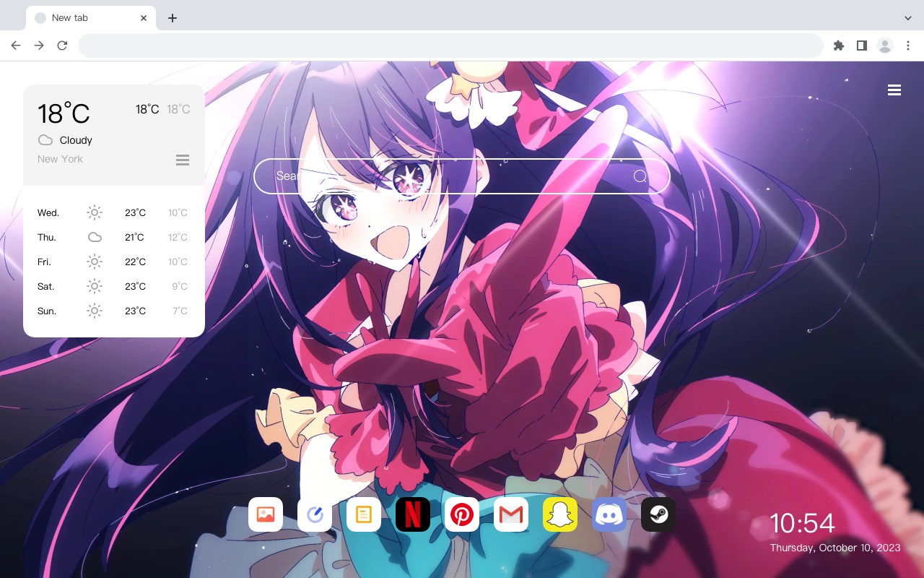
Task: Close the New tab tab
Action: 144,18
